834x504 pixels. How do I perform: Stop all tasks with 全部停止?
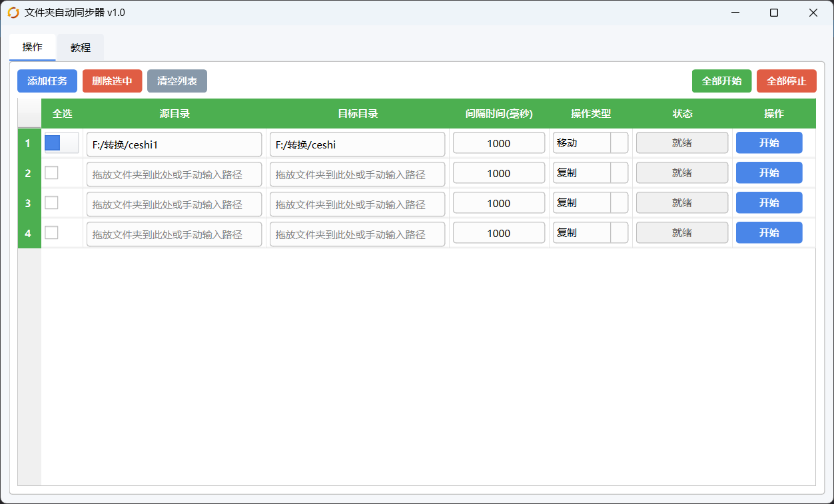click(786, 81)
